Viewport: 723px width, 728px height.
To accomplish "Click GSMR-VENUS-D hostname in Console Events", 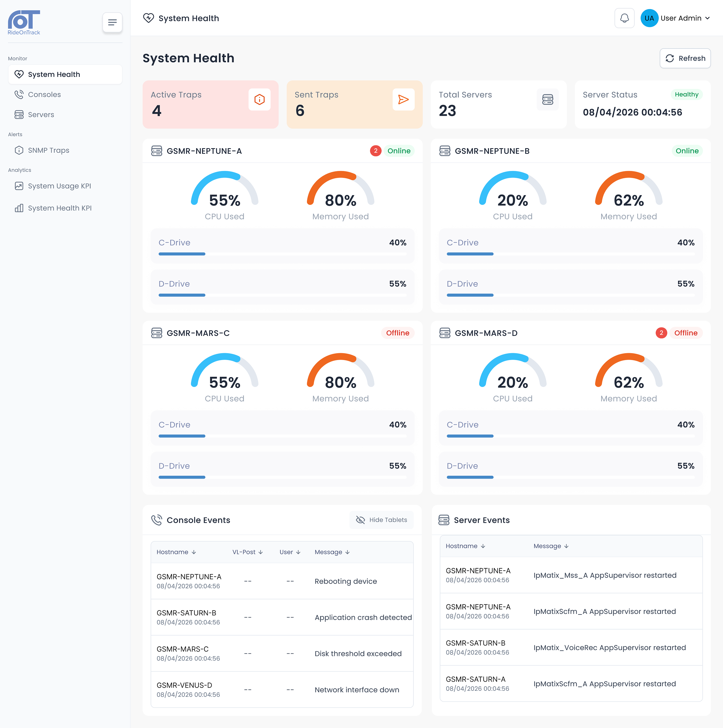I will point(184,685).
